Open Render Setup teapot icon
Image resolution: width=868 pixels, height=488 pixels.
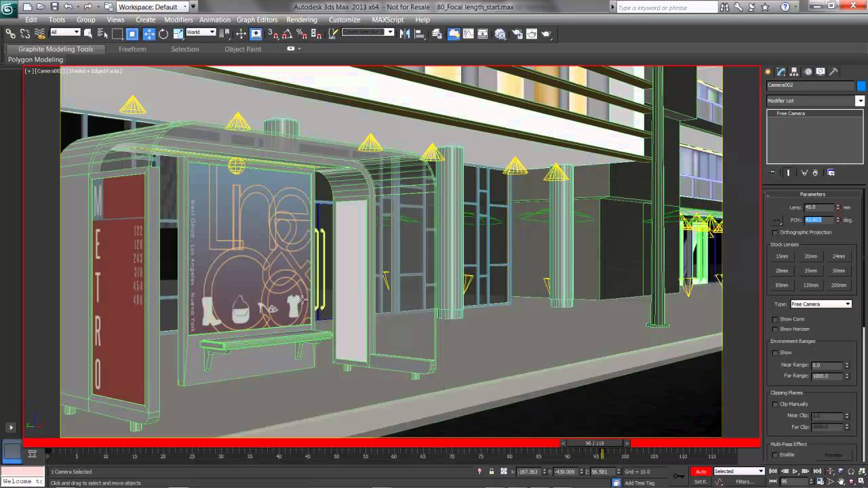[x=517, y=33]
